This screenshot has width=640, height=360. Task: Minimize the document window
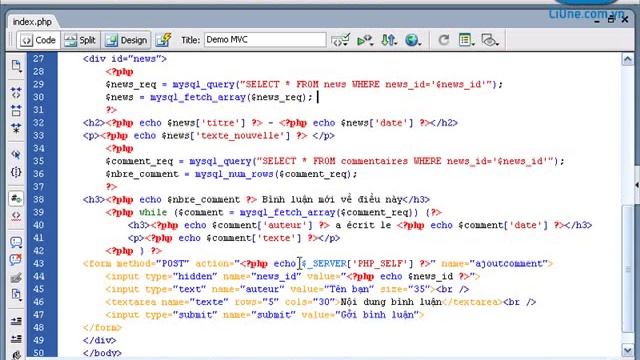[x=597, y=20]
